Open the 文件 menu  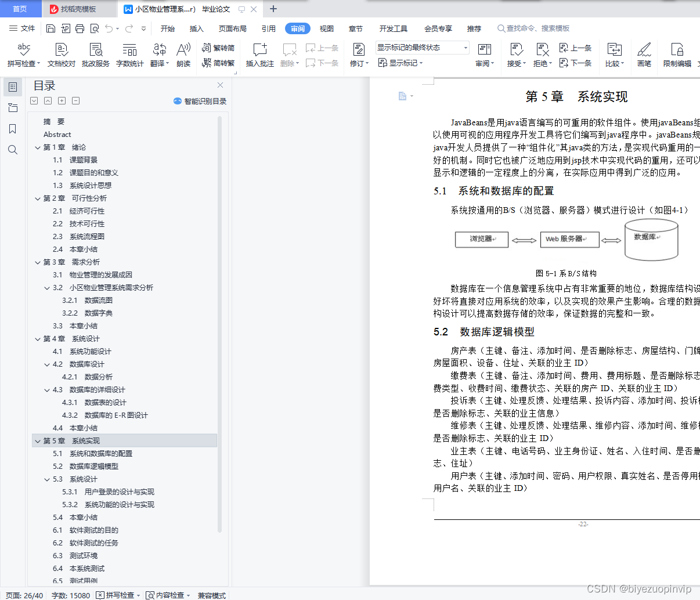(x=22, y=28)
